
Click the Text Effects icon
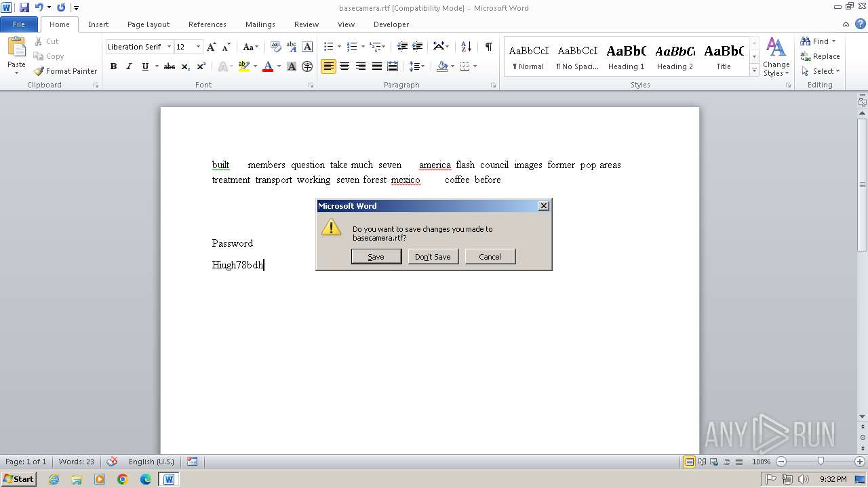point(222,66)
